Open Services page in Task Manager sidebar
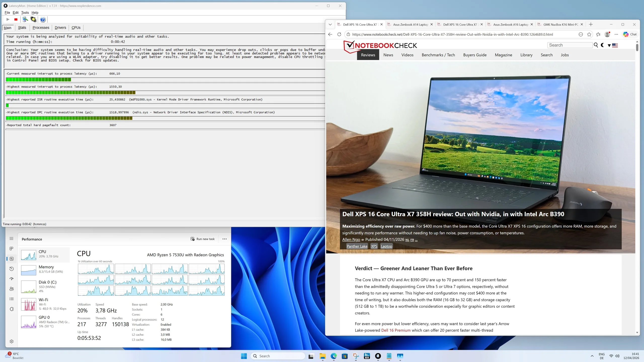Image resolution: width=644 pixels, height=362 pixels. click(x=12, y=309)
